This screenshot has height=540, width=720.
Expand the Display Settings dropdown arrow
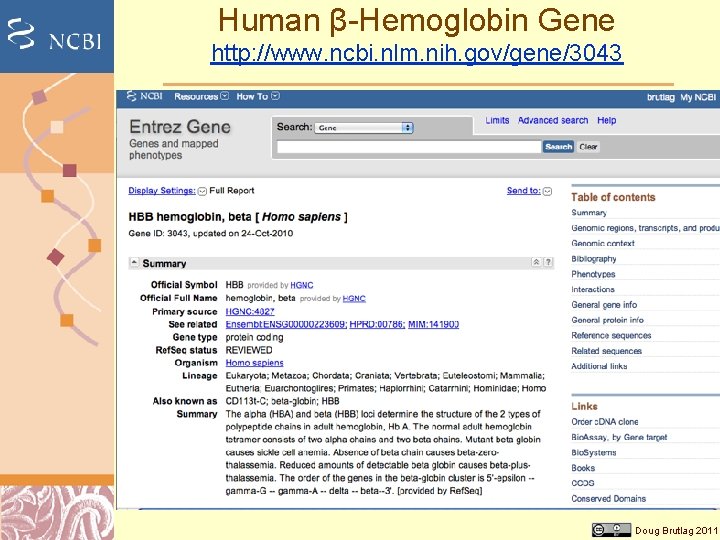pyautogui.click(x=202, y=191)
